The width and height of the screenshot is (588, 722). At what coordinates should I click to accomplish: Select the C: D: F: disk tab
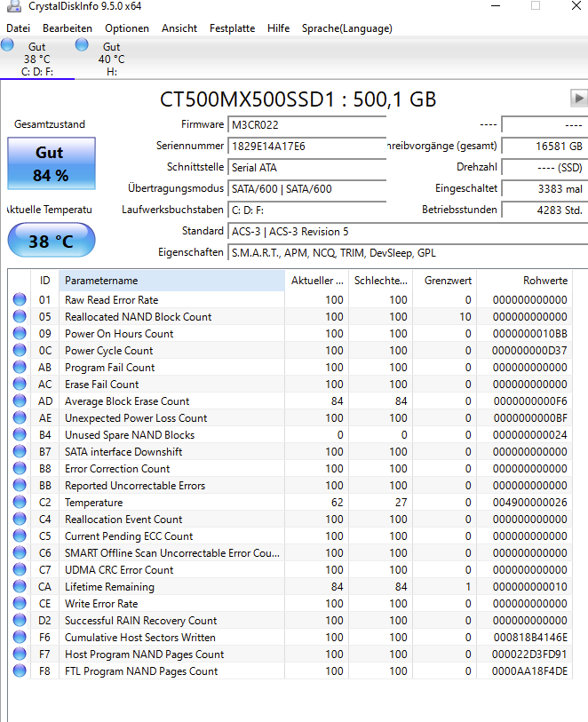36,59
